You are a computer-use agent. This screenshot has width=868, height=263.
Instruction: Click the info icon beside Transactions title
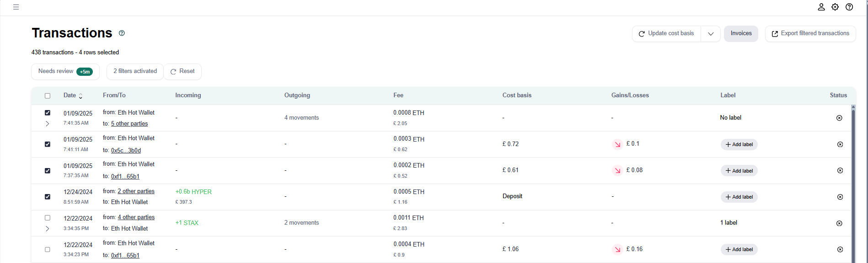coord(122,33)
